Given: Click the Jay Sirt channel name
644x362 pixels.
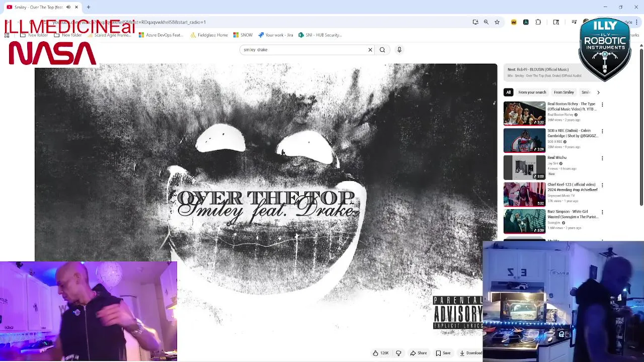Looking at the screenshot, I should (x=553, y=163).
